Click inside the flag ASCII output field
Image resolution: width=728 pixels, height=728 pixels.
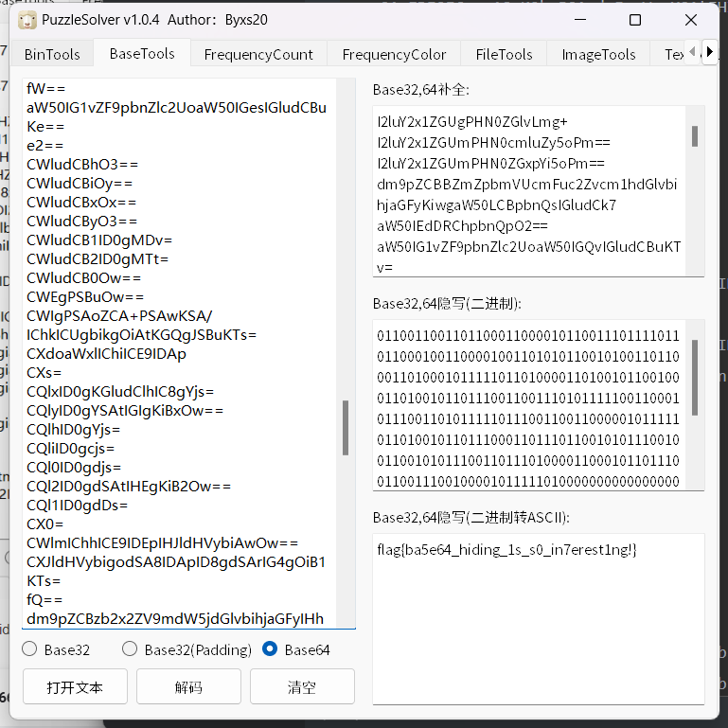[538, 615]
